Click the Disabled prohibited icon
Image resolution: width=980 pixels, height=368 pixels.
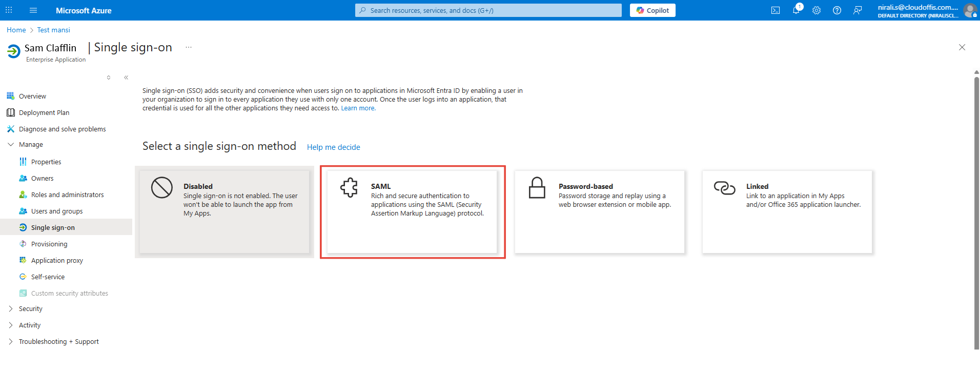[x=162, y=187]
